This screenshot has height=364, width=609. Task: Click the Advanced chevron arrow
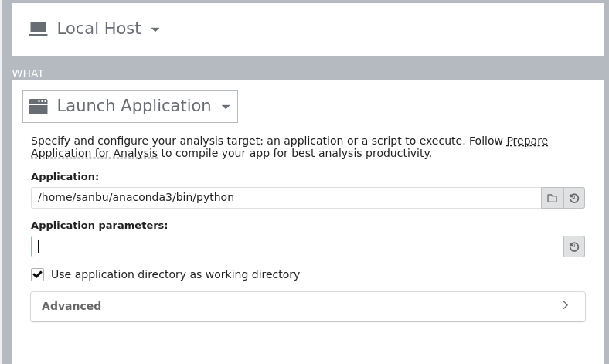(566, 305)
